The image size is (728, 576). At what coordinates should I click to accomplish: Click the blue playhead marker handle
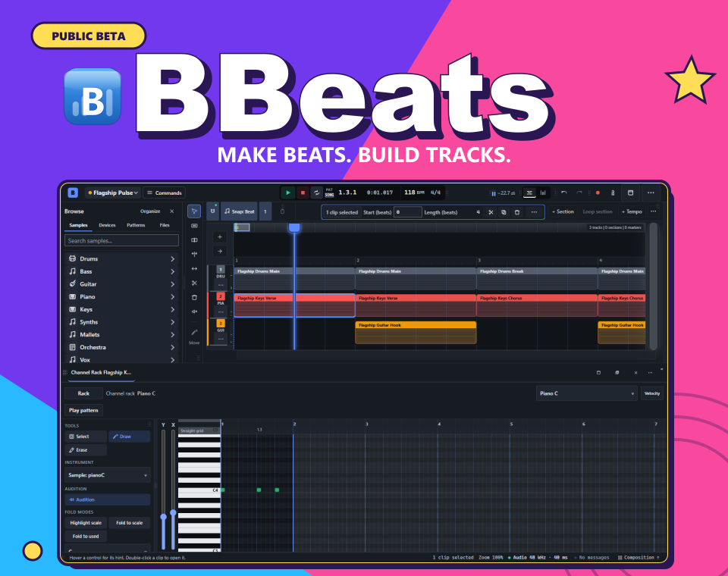pos(294,227)
